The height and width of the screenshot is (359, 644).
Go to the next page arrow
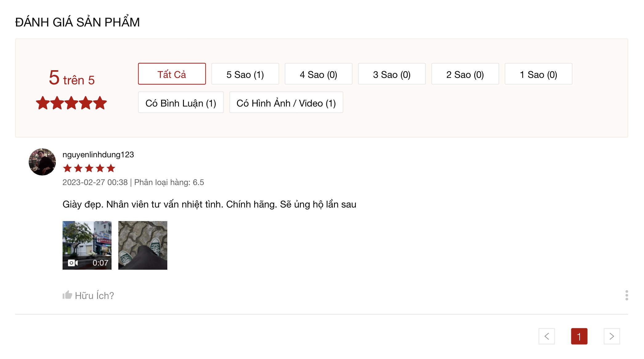pos(612,336)
